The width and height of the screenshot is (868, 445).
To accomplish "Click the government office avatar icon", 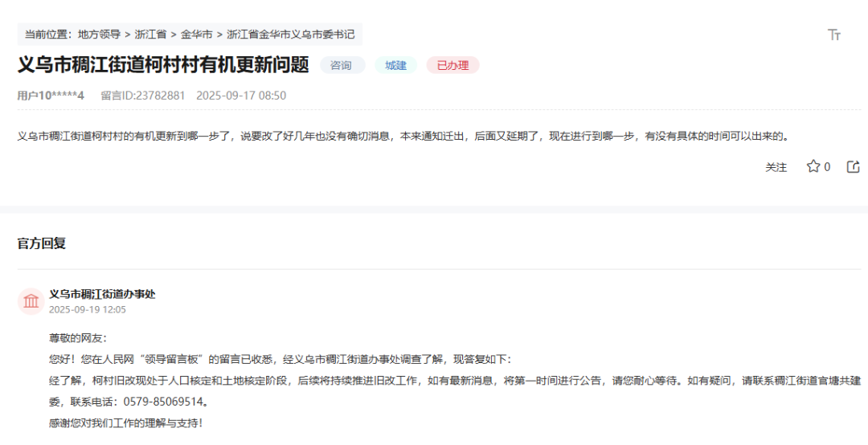I will [31, 301].
